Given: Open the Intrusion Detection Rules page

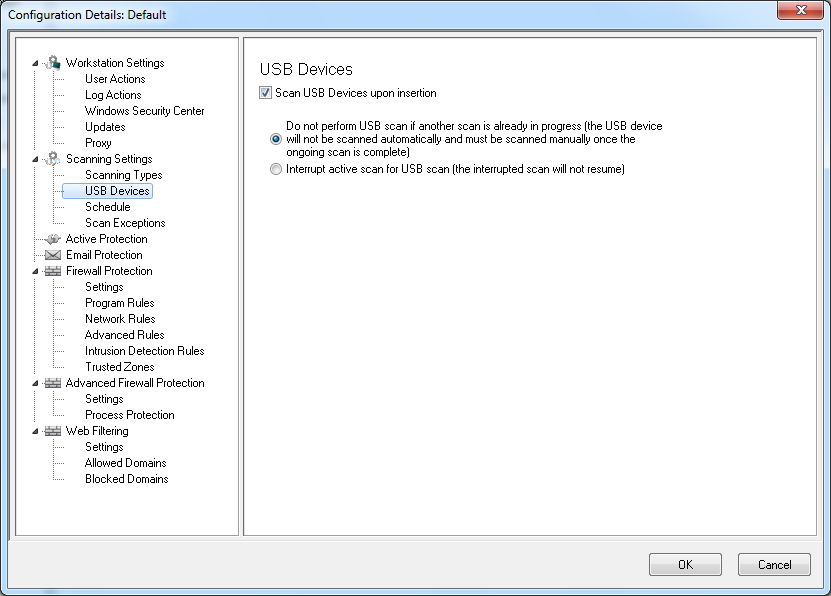Looking at the screenshot, I should [144, 351].
